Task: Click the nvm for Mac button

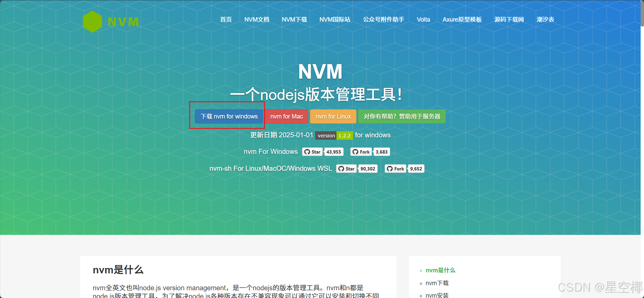Action: click(x=287, y=116)
